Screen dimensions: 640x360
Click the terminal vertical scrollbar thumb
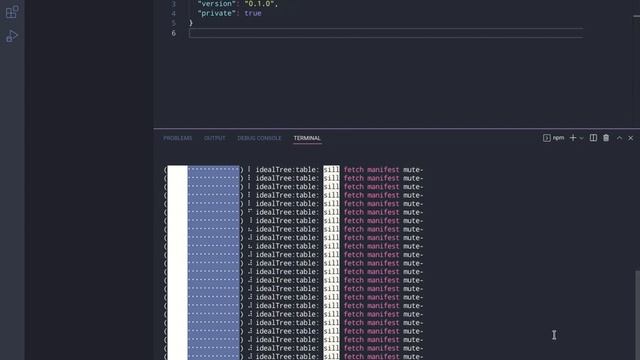click(x=637, y=315)
